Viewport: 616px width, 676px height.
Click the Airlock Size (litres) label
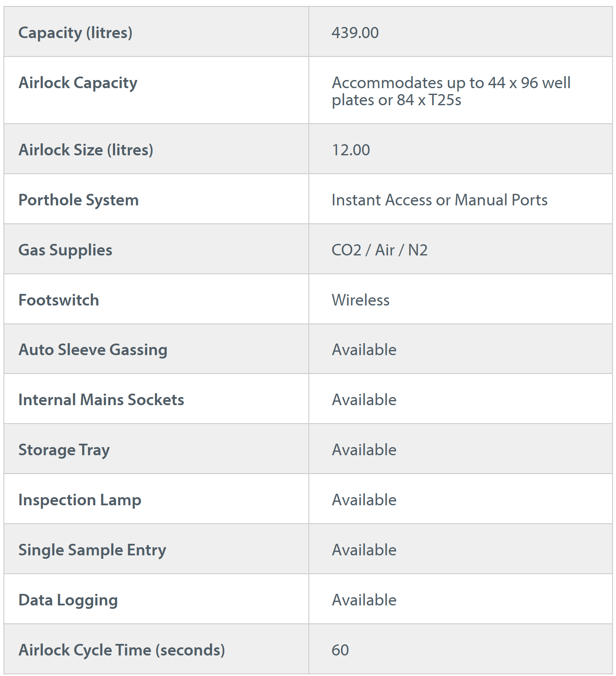click(x=86, y=150)
